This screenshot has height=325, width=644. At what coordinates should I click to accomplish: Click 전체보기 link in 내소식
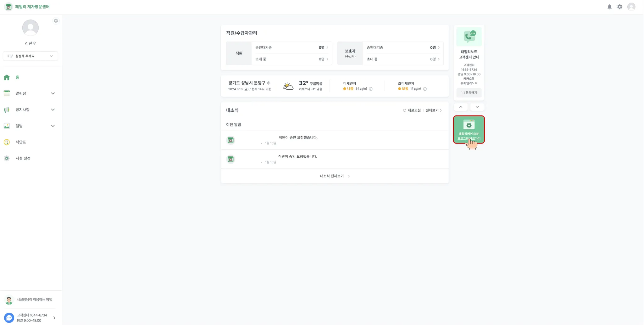click(434, 110)
